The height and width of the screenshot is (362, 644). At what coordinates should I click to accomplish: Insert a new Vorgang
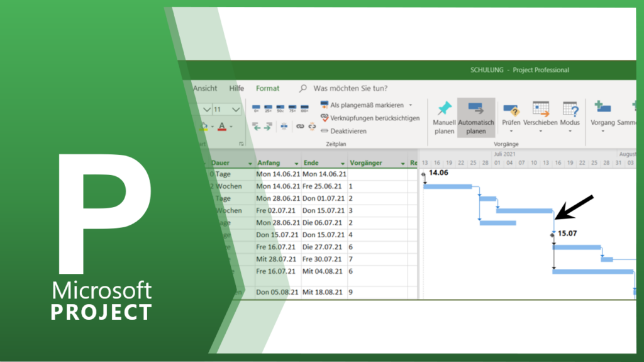point(602,112)
